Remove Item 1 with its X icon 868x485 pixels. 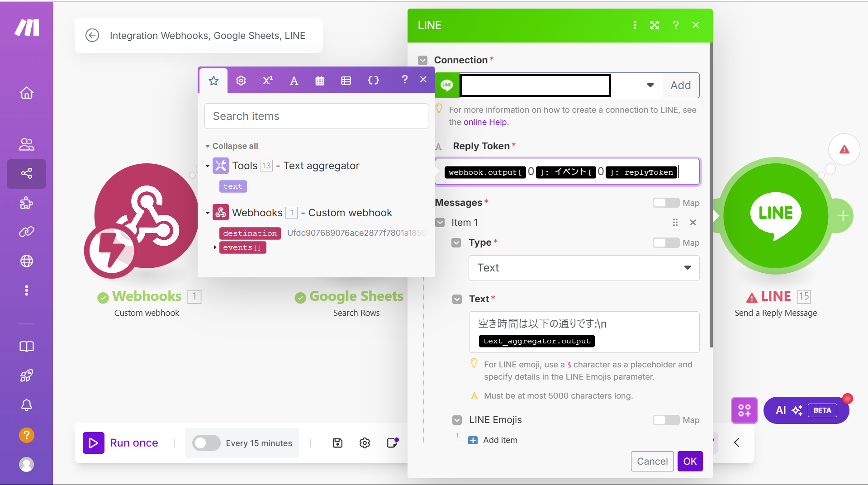[693, 223]
